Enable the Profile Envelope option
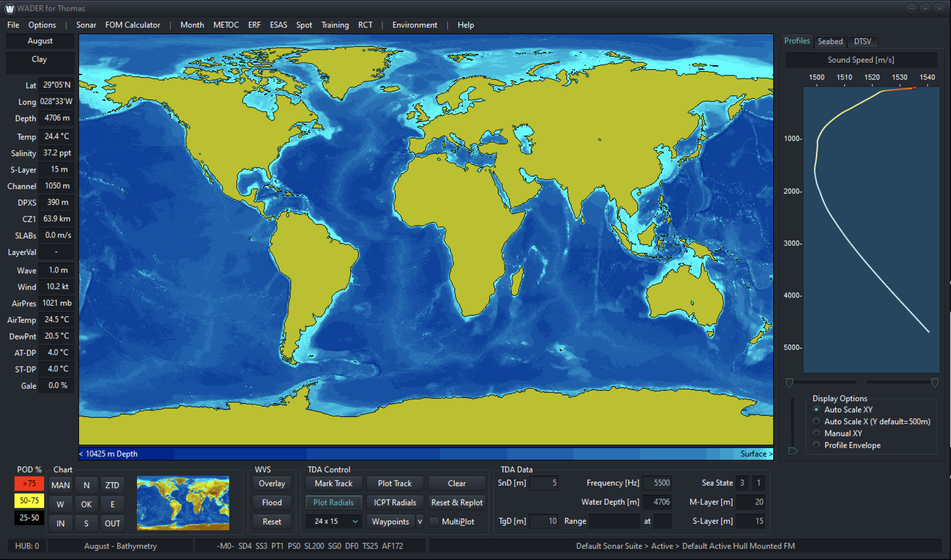Viewport: 951px width, 560px height. (816, 445)
